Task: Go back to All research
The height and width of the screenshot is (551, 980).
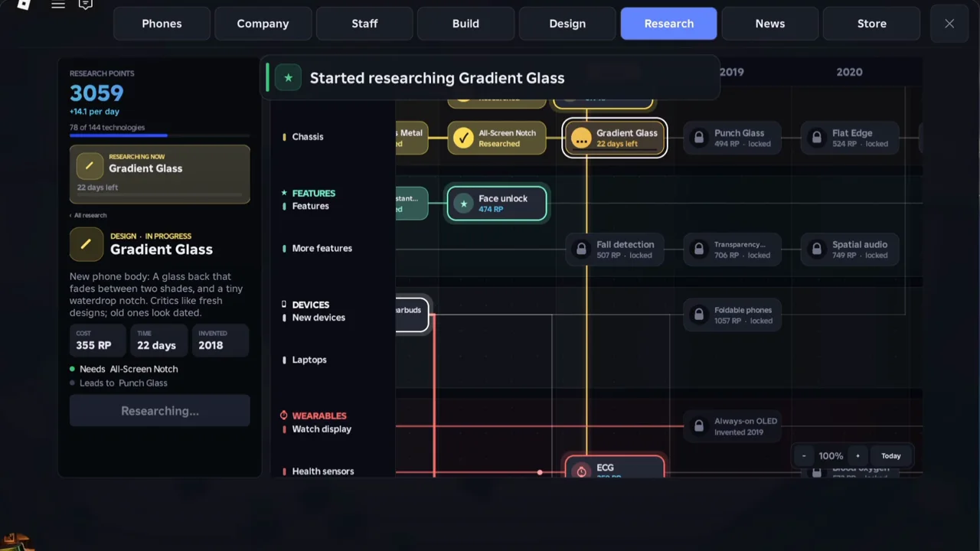Action: click(x=88, y=215)
